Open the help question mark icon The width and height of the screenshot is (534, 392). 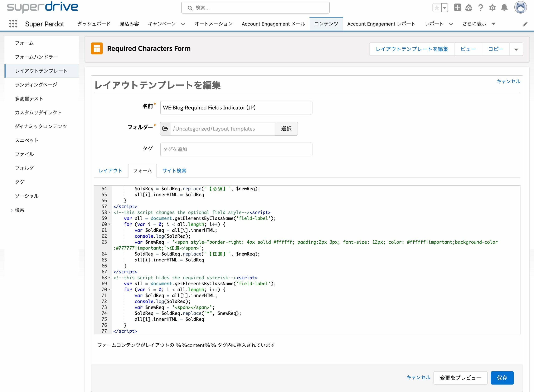(480, 8)
